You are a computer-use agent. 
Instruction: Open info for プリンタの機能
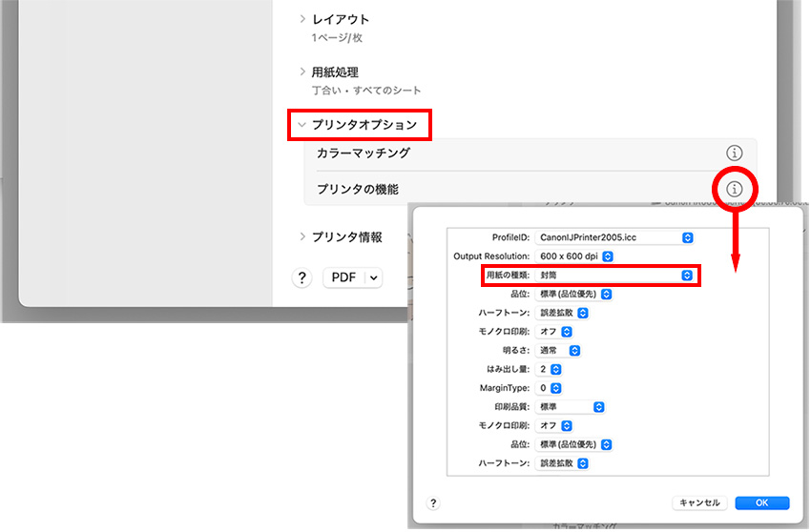(734, 189)
